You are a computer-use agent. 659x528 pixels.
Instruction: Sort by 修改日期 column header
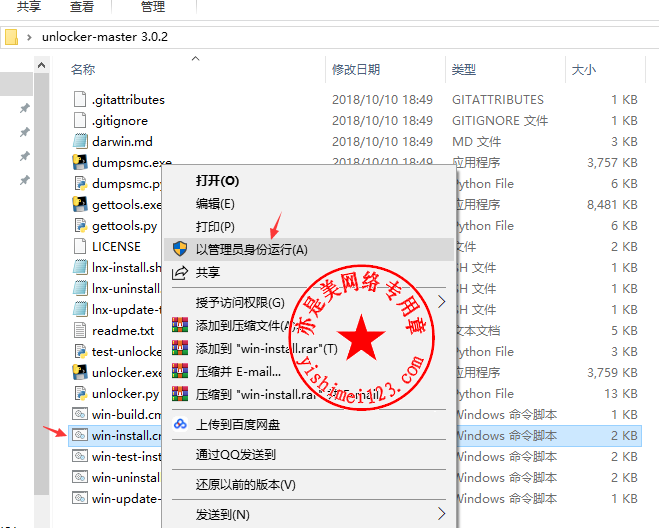356,69
